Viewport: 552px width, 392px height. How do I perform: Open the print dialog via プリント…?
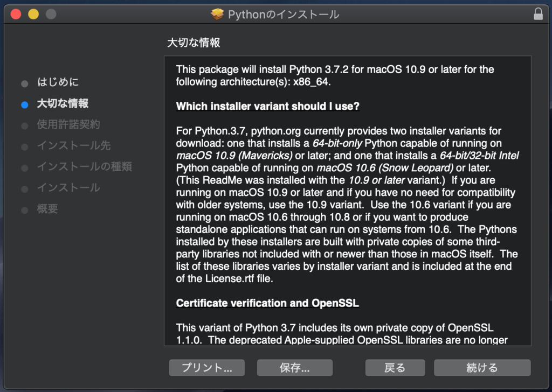point(206,368)
